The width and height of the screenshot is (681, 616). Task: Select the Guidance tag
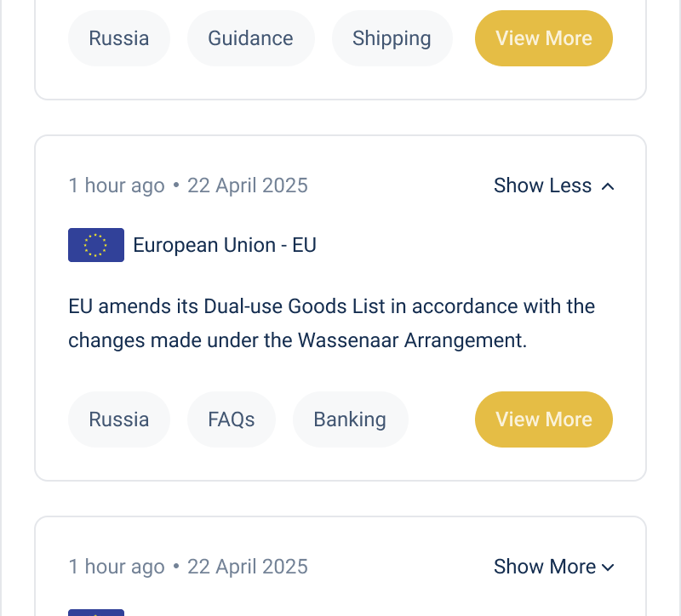(251, 38)
